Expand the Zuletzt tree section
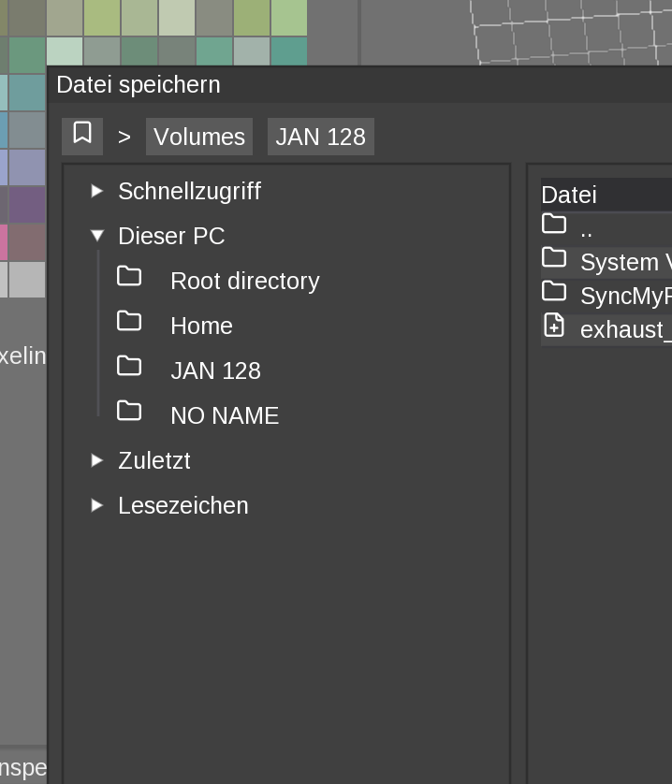The width and height of the screenshot is (672, 784). (x=97, y=459)
